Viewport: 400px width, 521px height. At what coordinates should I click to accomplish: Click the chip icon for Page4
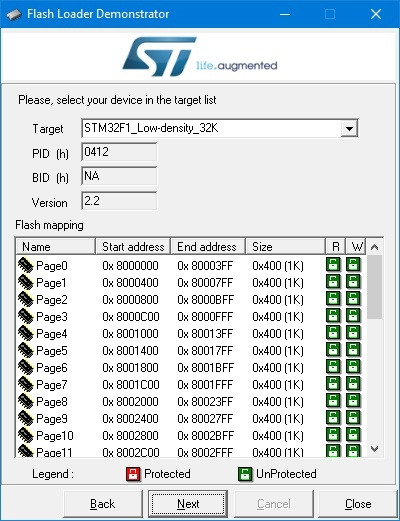tap(26, 333)
